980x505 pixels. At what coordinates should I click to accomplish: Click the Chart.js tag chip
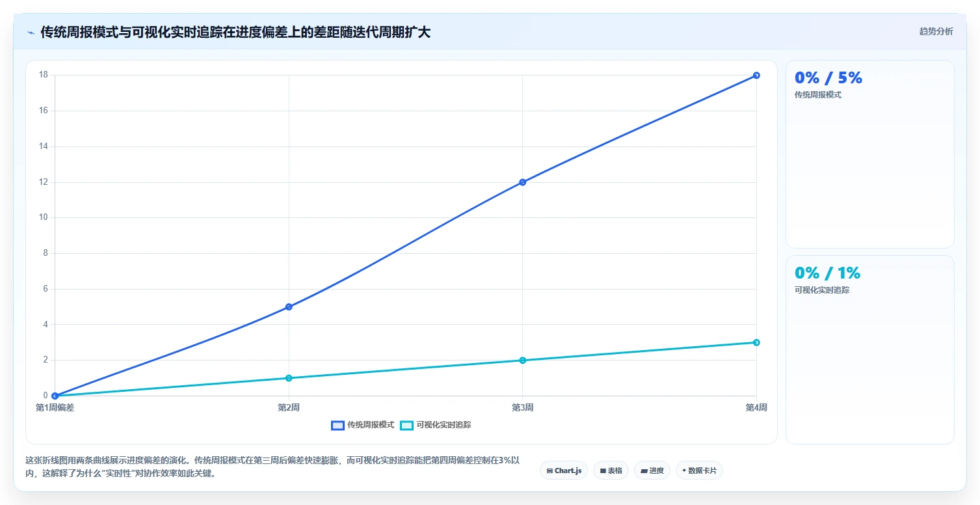click(x=564, y=471)
